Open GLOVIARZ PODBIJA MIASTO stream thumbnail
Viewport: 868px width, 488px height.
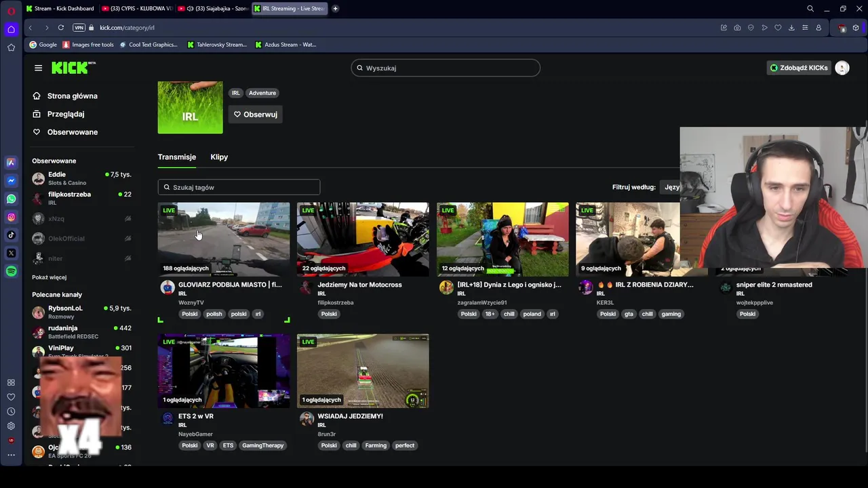[224, 239]
